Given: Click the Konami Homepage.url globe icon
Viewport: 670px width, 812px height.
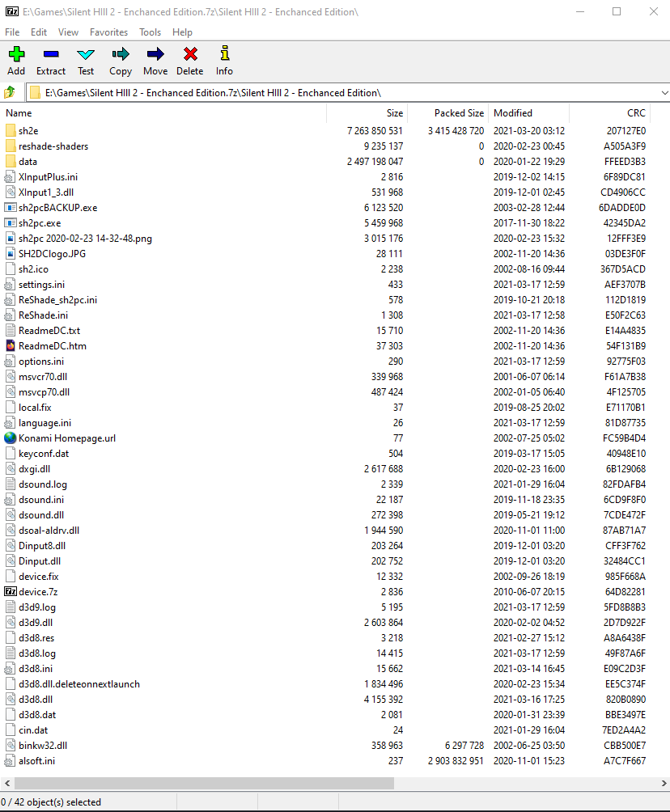Looking at the screenshot, I should (x=11, y=438).
